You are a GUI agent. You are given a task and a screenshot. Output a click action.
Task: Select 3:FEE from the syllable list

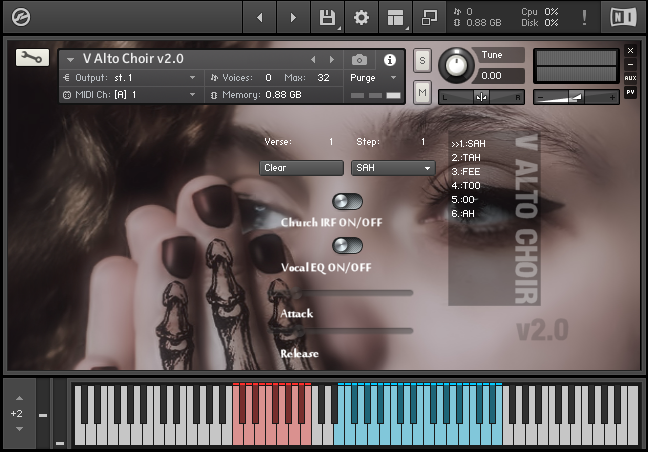[x=466, y=171]
